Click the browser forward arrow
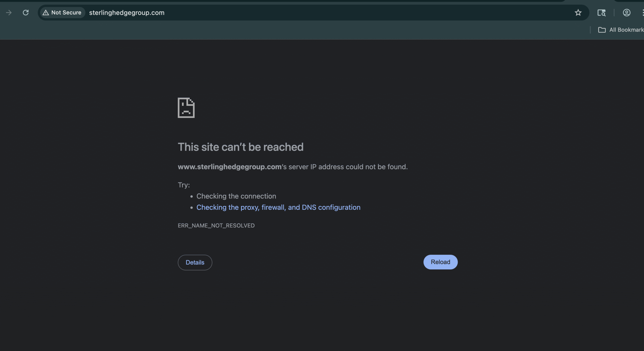The image size is (644, 351). coord(9,13)
